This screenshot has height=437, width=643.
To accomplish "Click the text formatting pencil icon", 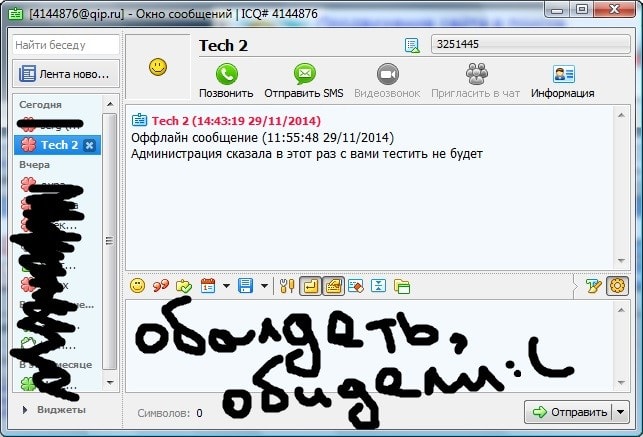I will 593,286.
